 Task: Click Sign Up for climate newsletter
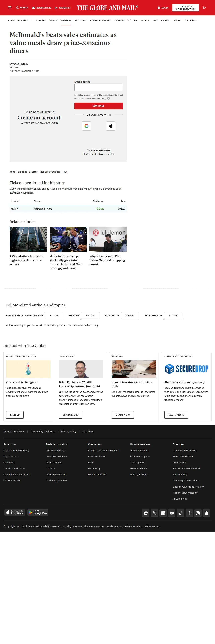[15, 415]
